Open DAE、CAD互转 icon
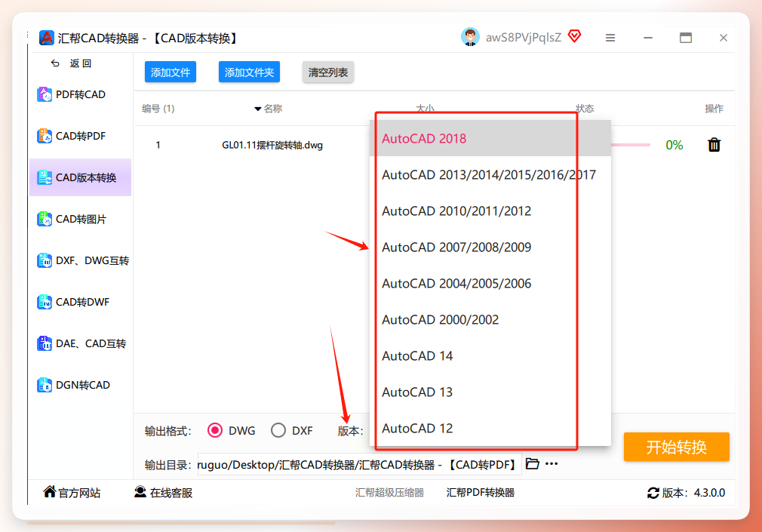This screenshot has height=532, width=762. (45, 343)
